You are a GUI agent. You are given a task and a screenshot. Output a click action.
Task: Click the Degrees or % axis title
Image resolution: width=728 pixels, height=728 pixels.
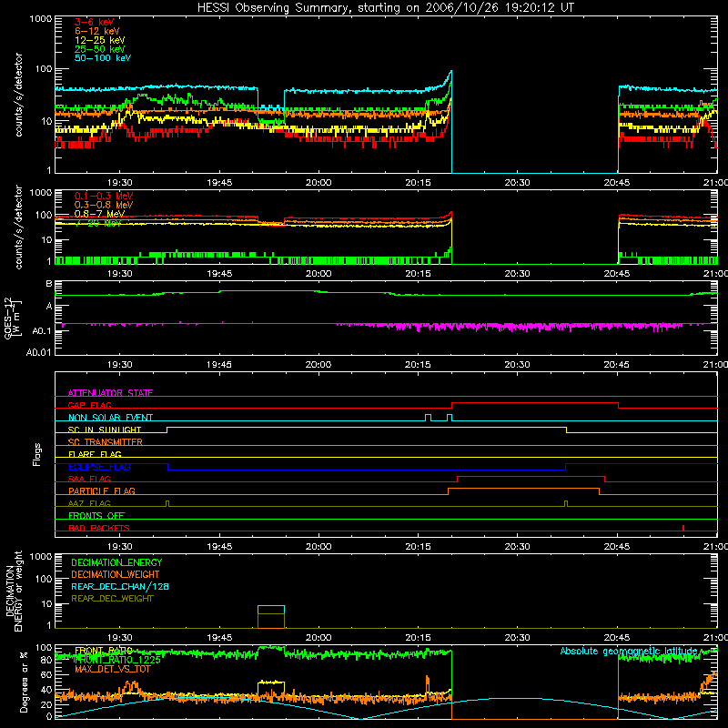pos(24,682)
